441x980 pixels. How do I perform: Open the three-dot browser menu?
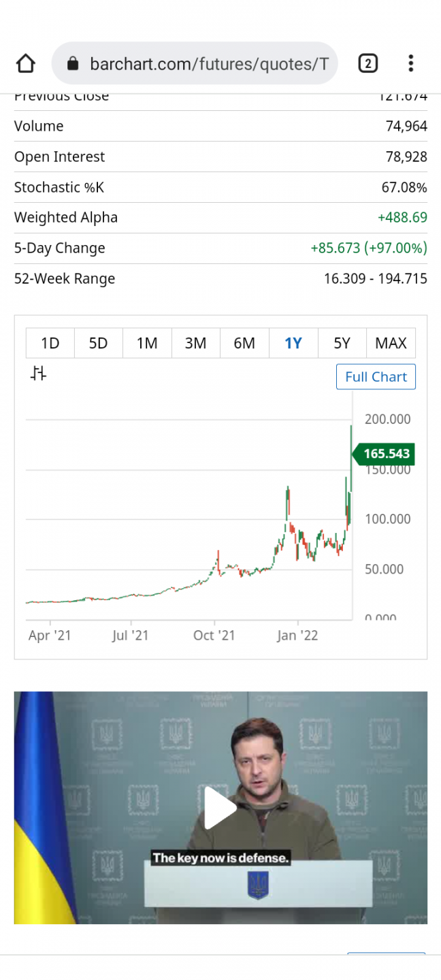(410, 64)
